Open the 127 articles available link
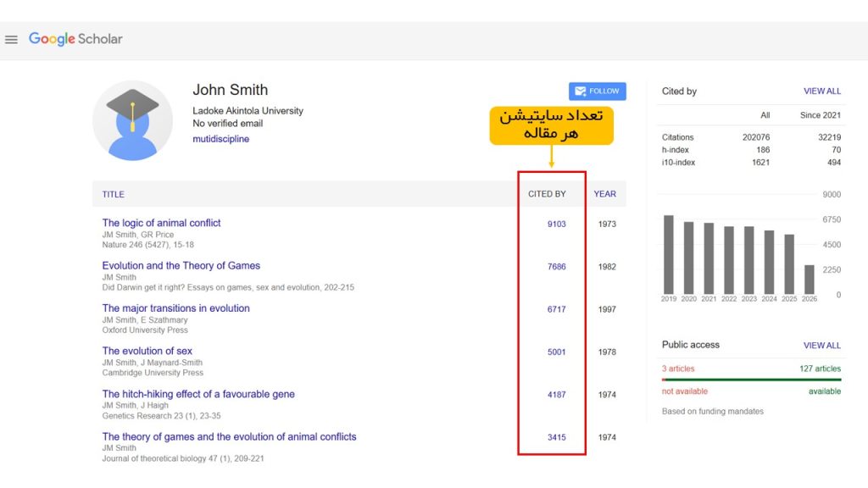The width and height of the screenshot is (868, 488). coord(820,369)
